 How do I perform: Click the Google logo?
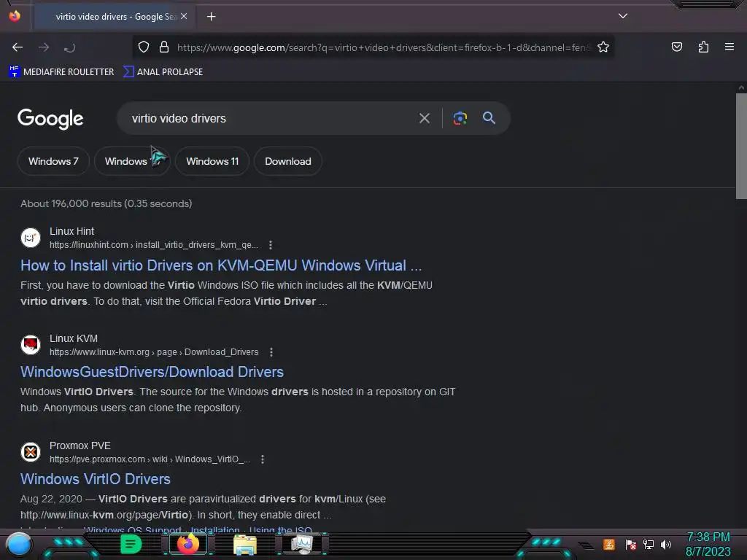(50, 119)
